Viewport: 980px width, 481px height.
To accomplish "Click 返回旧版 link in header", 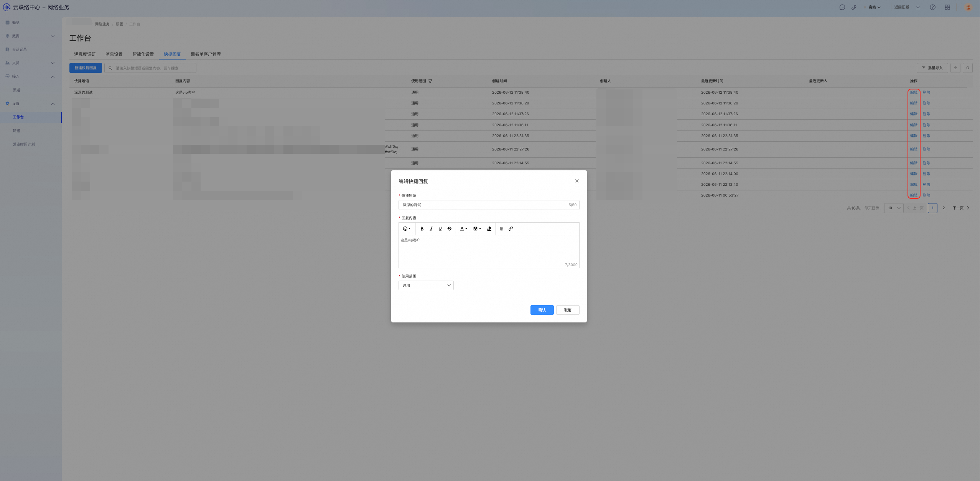I will [x=901, y=7].
